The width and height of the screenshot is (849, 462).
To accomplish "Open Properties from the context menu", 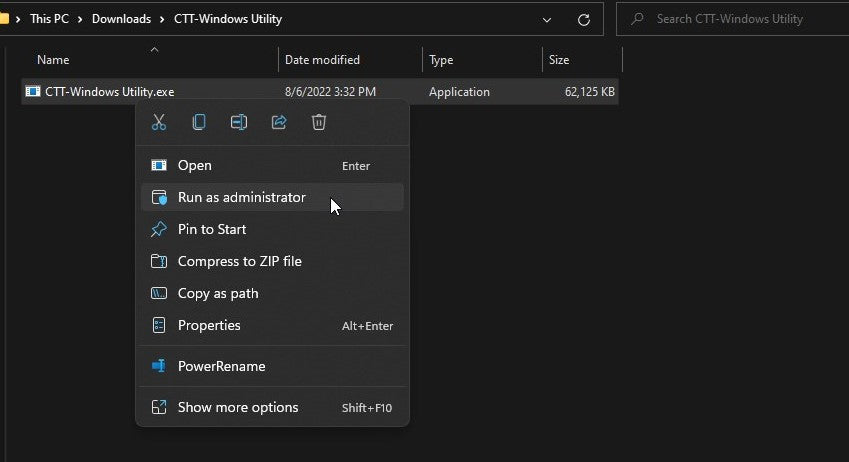I will (209, 325).
